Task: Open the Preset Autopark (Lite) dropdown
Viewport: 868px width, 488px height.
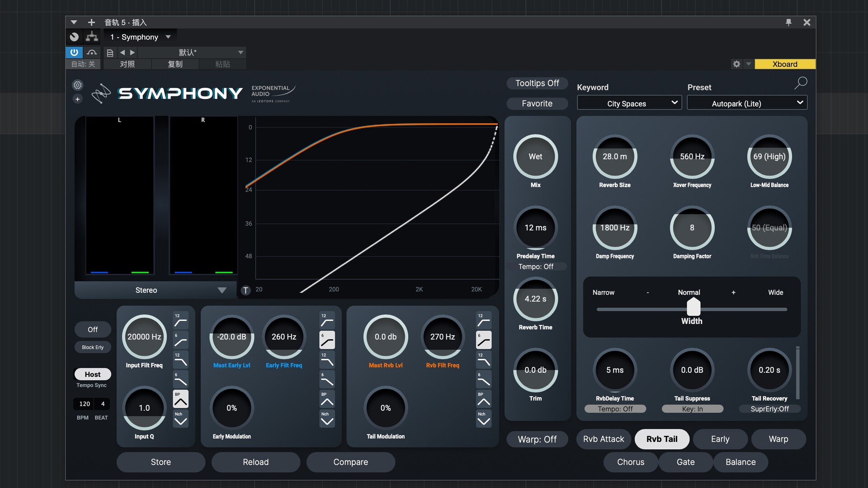Action: tap(747, 103)
